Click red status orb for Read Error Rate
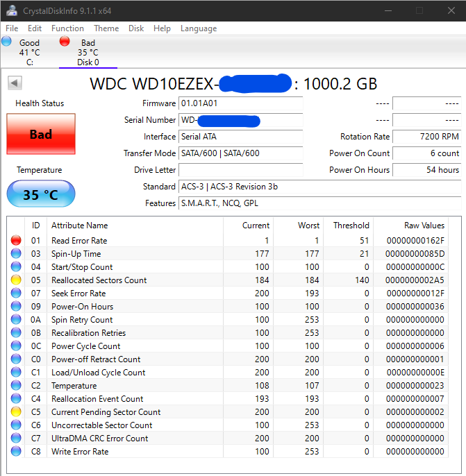 [16, 240]
